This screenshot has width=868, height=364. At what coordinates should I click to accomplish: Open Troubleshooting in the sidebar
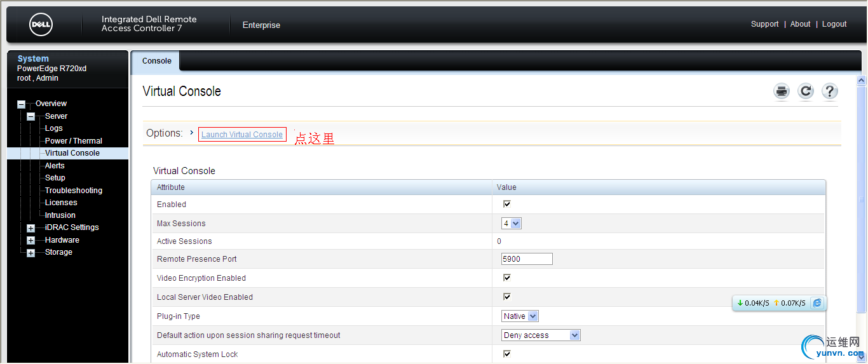tap(74, 191)
